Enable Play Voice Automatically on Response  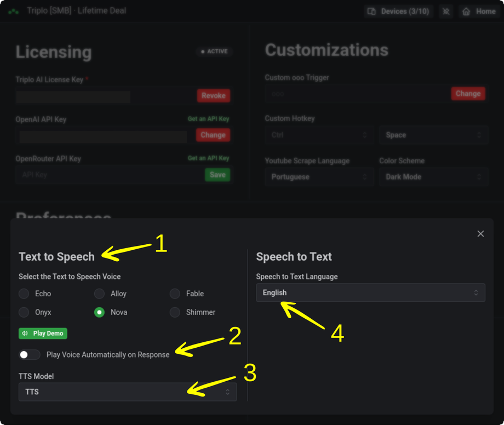click(x=30, y=354)
